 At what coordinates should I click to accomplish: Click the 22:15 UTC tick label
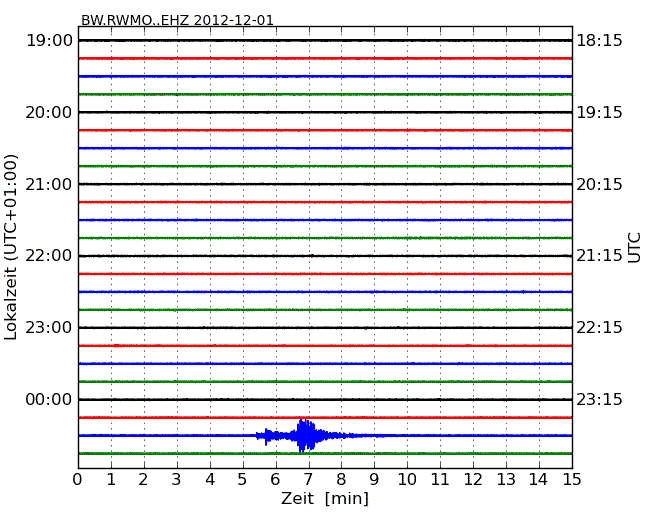[x=599, y=328]
